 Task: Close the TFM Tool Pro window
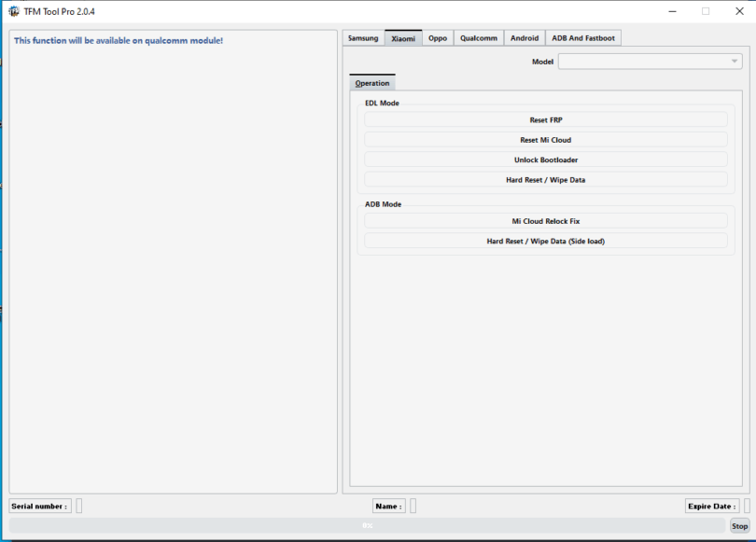(739, 11)
